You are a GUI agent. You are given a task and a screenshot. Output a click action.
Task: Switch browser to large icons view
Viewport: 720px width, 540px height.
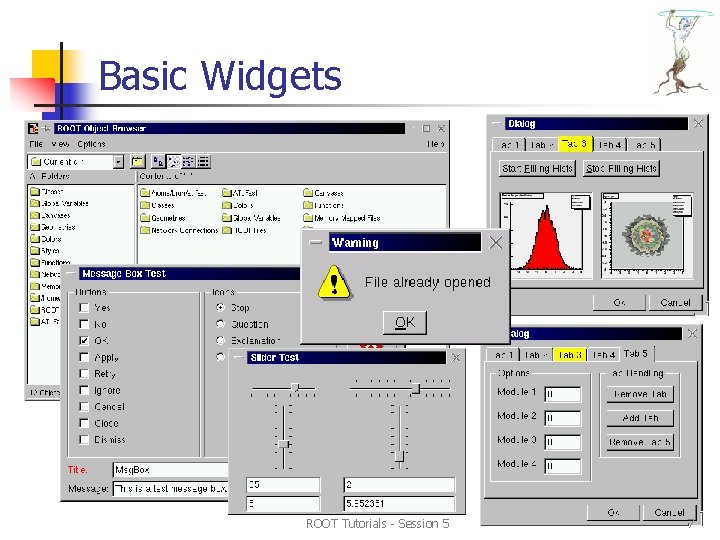[158, 162]
